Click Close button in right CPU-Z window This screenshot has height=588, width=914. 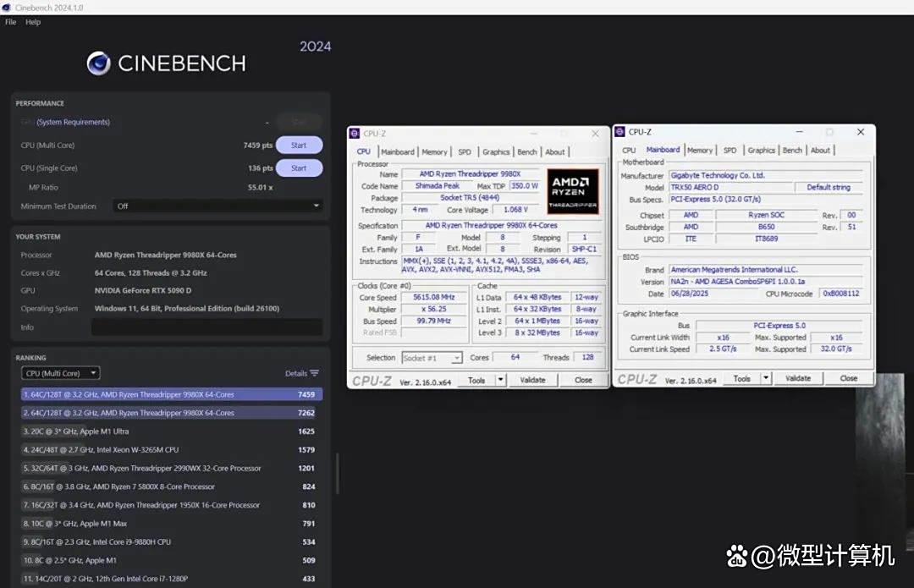(x=849, y=379)
